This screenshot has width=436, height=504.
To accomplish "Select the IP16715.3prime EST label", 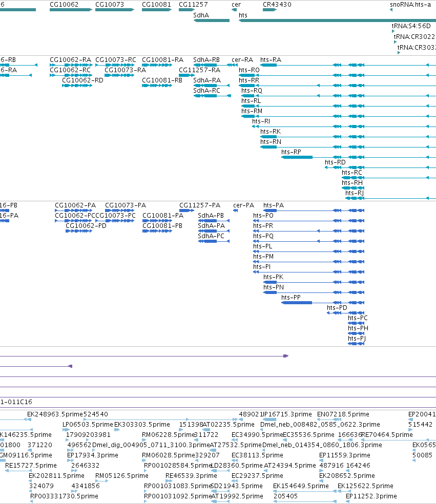I will [x=287, y=414].
